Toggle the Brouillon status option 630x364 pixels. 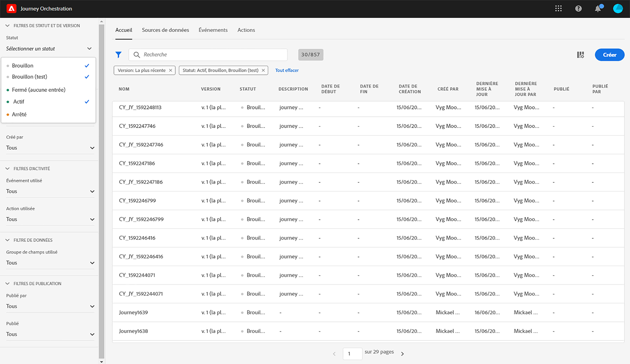[49, 66]
